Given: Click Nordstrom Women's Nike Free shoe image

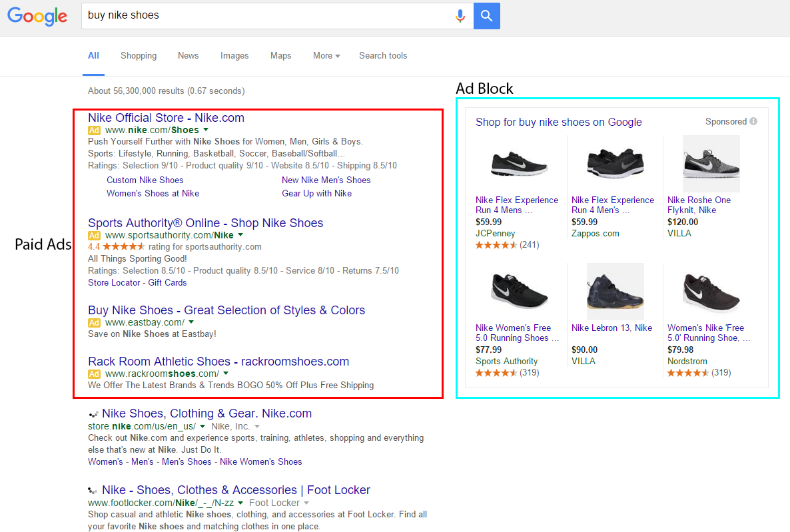Looking at the screenshot, I should coord(711,292).
